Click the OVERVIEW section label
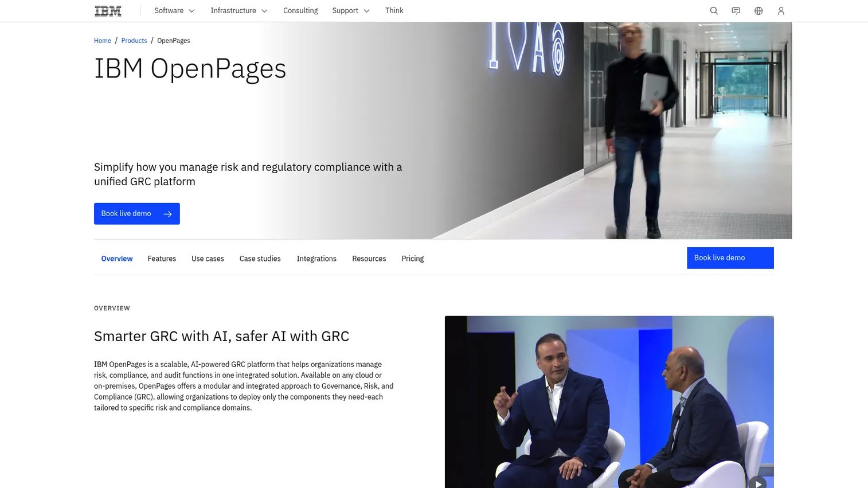 point(112,309)
